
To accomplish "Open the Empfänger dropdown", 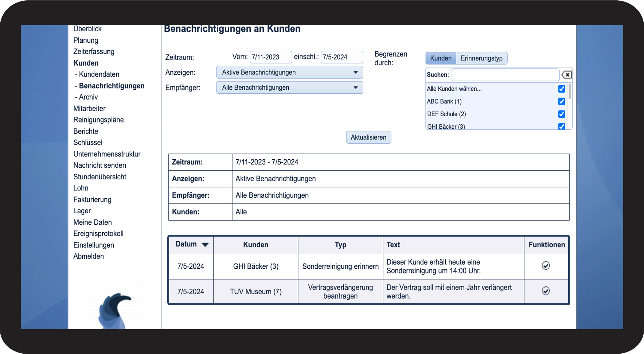I will [289, 87].
